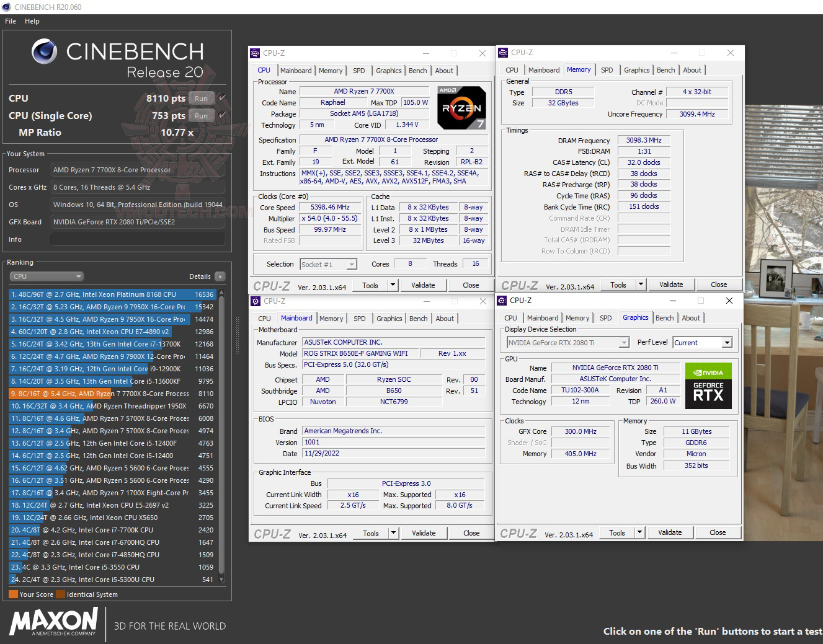823x644 pixels.
Task: Open the Perf Level dropdown
Action: [703, 343]
